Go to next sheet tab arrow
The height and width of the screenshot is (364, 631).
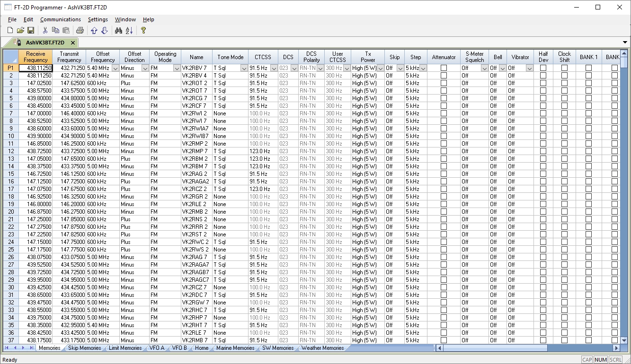(23, 348)
